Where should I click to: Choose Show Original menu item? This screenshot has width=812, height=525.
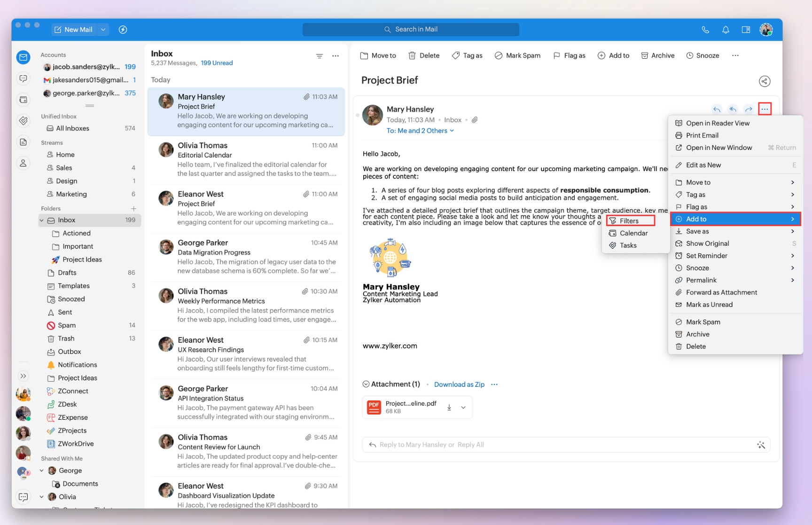pos(735,243)
